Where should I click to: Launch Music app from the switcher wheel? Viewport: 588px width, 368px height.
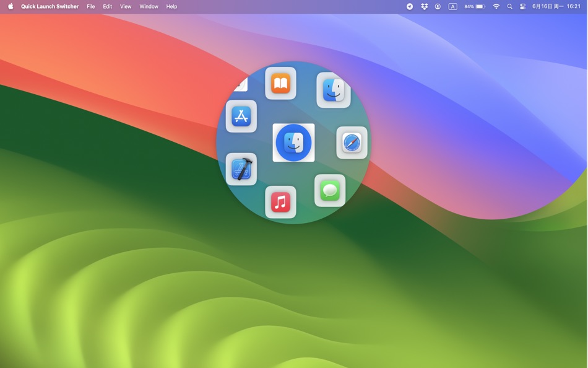click(280, 202)
